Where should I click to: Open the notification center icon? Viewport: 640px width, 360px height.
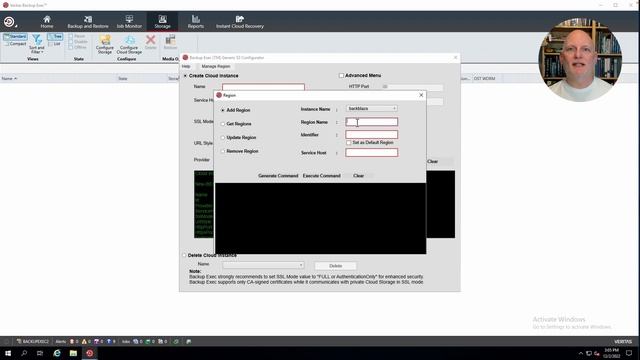[x=629, y=353]
